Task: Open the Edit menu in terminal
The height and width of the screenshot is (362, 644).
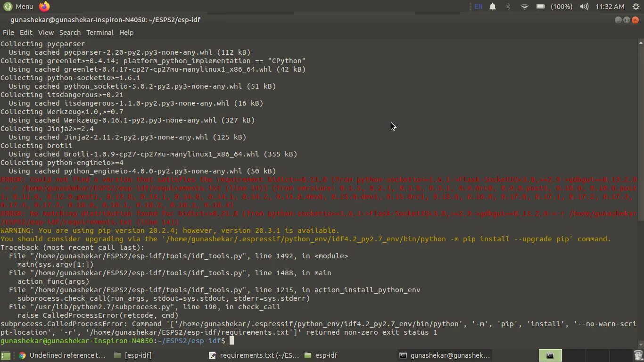Action: click(26, 33)
